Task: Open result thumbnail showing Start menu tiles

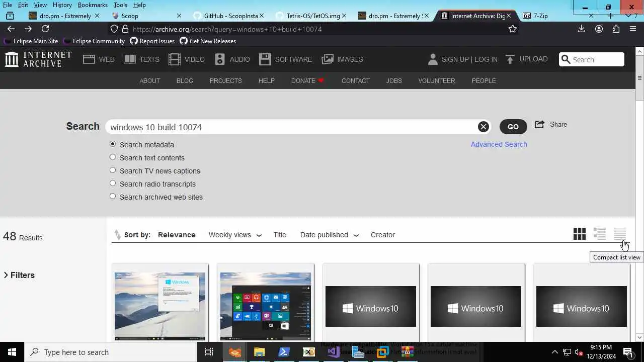Action: point(266,306)
